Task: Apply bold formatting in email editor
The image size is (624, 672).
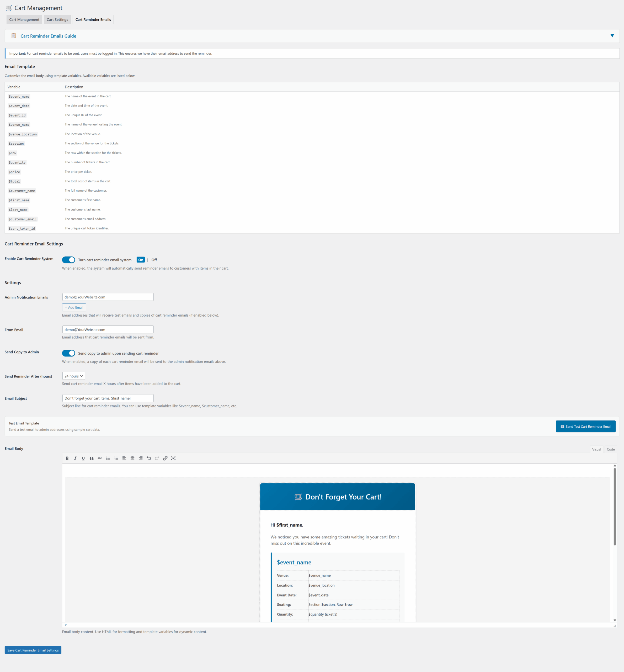Action: click(x=67, y=458)
